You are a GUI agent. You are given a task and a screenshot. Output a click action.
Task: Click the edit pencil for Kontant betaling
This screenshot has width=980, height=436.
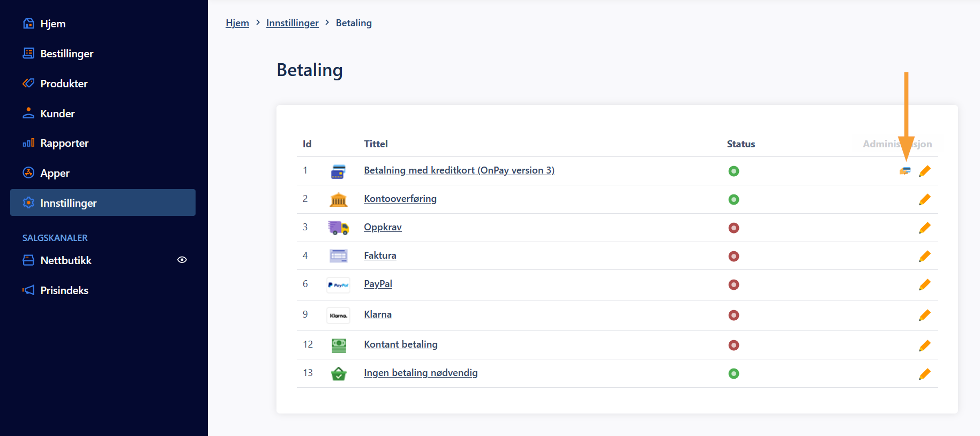924,345
